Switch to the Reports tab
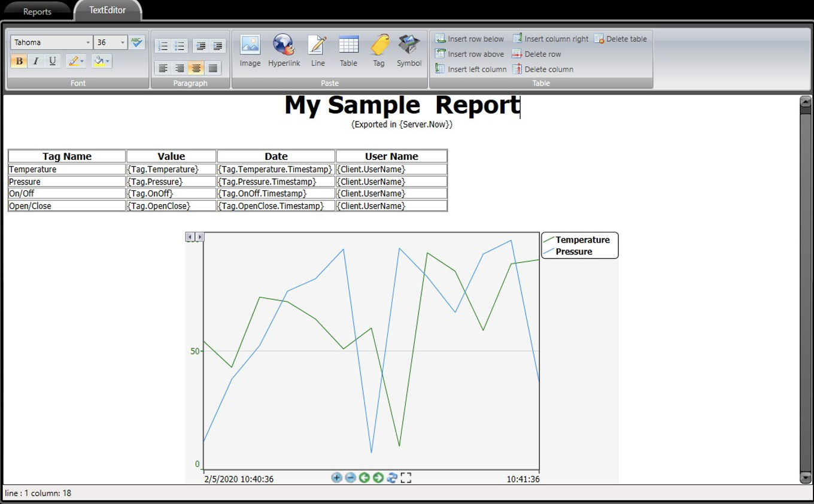This screenshot has height=504, width=814. point(37,11)
